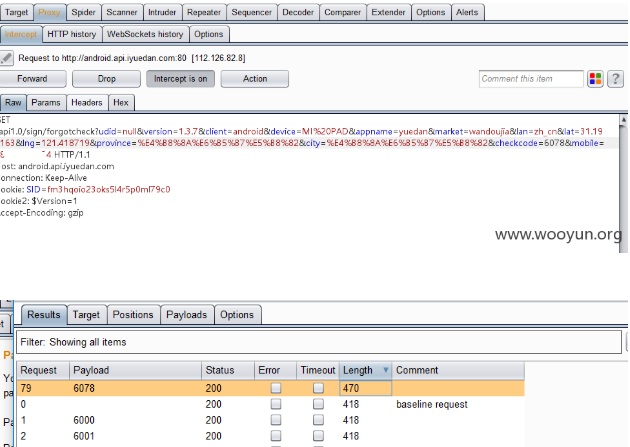Toggle Timeout checkbox in baseline request row
Viewport: 630px width, 447px height.
318,404
